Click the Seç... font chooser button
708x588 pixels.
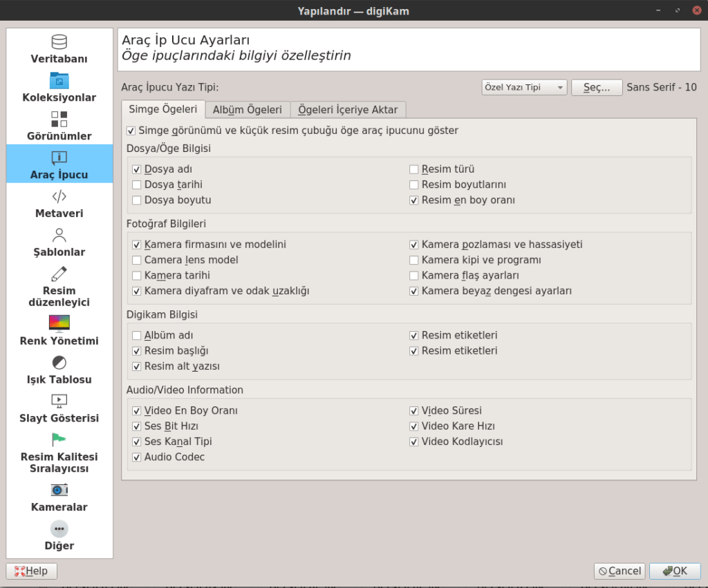[597, 87]
